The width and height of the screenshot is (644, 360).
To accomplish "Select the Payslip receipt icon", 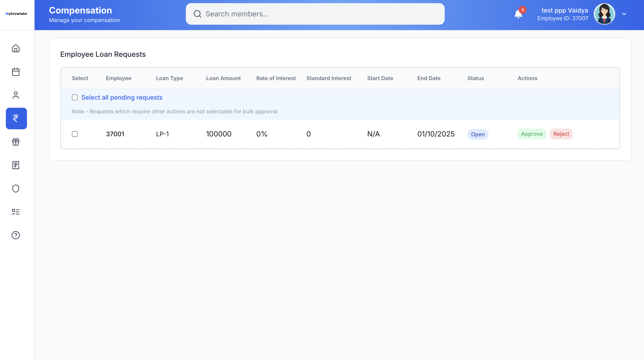I will (x=16, y=165).
